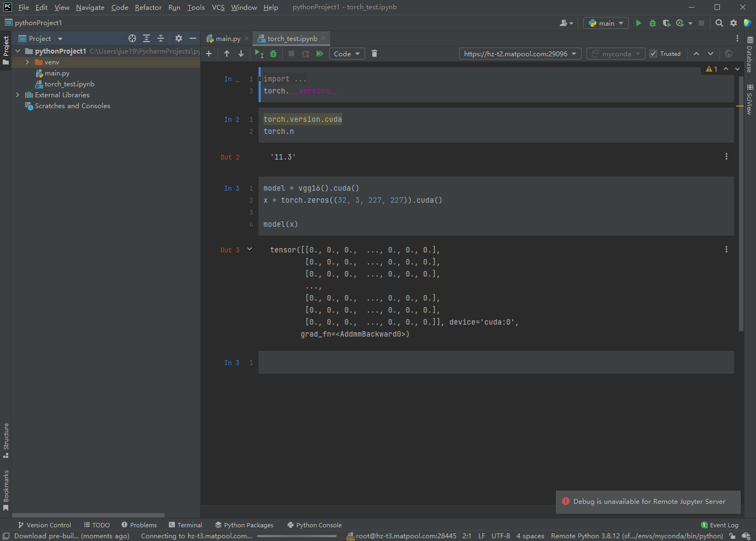Run cell and select below
The image size is (756, 541).
pos(259,54)
